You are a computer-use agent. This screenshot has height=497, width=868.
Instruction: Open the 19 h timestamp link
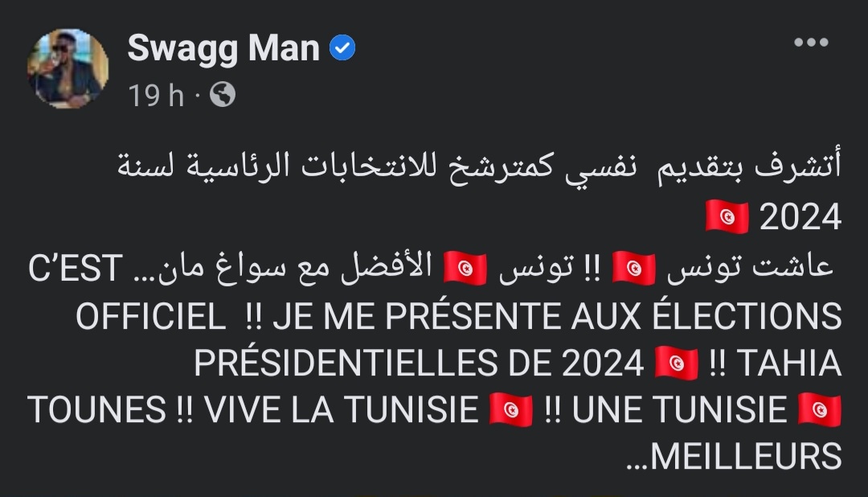[x=156, y=97]
